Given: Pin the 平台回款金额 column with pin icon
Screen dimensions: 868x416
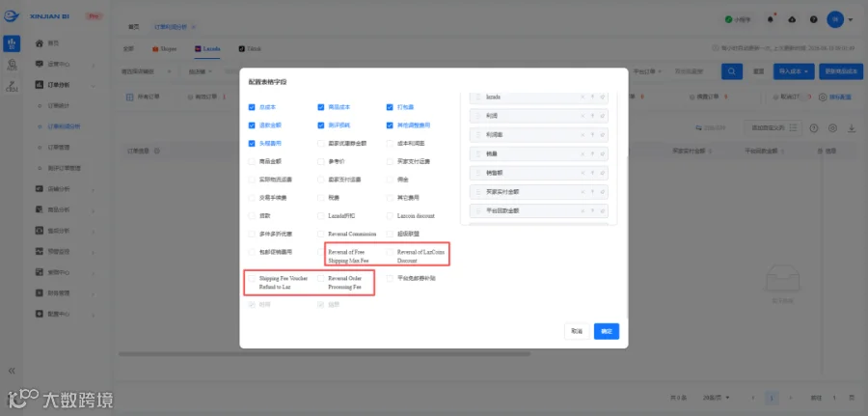Looking at the screenshot, I should coord(602,211).
